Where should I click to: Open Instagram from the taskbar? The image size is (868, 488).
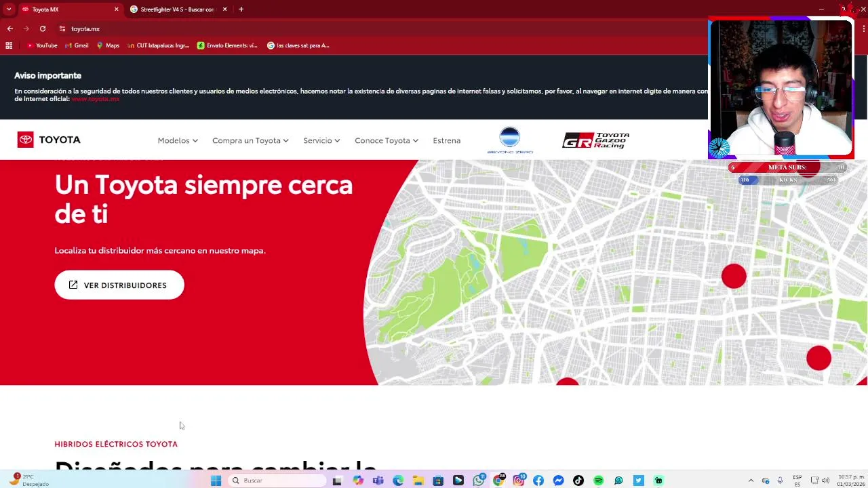pos(519,481)
